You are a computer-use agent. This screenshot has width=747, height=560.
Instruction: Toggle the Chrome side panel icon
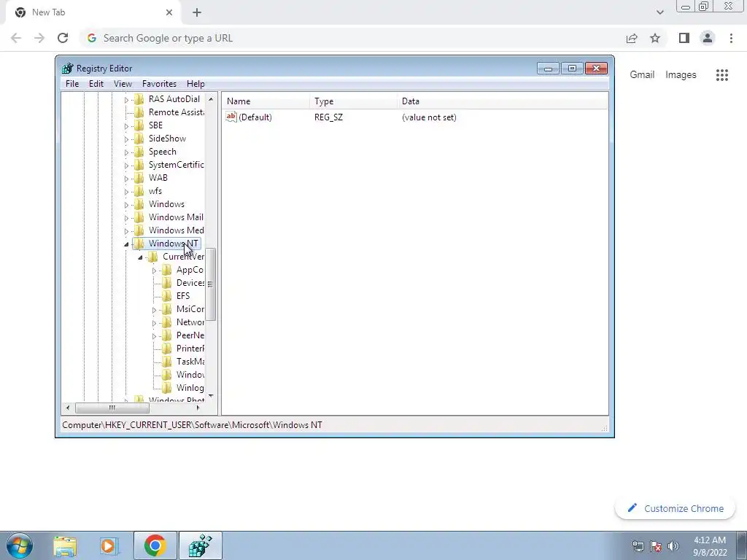coord(684,38)
